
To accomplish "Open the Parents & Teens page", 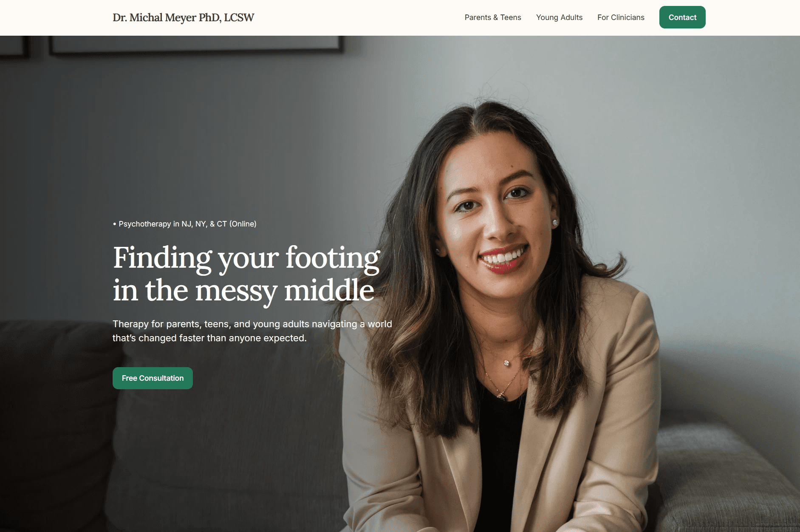I will click(492, 17).
